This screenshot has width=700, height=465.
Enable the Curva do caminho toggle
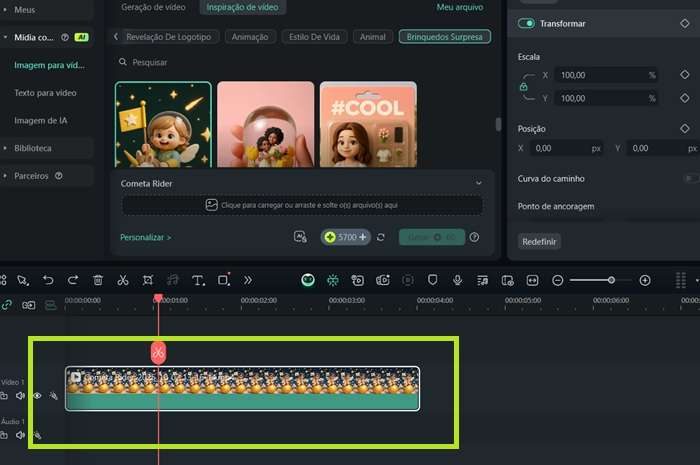pos(689,178)
